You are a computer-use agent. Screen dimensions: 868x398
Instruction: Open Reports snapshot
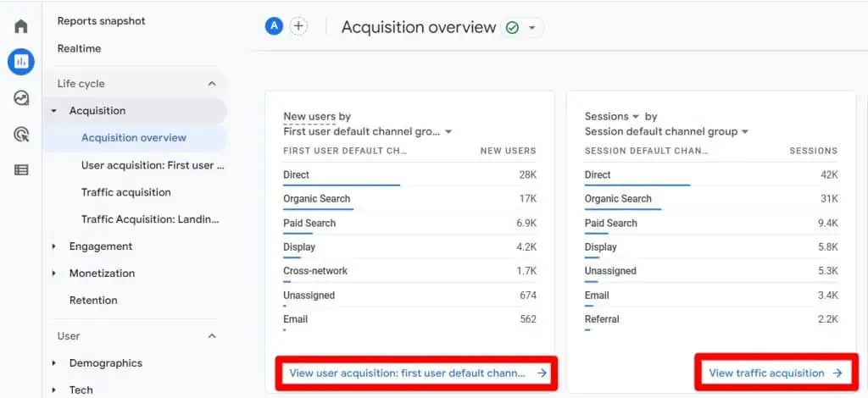click(x=102, y=21)
